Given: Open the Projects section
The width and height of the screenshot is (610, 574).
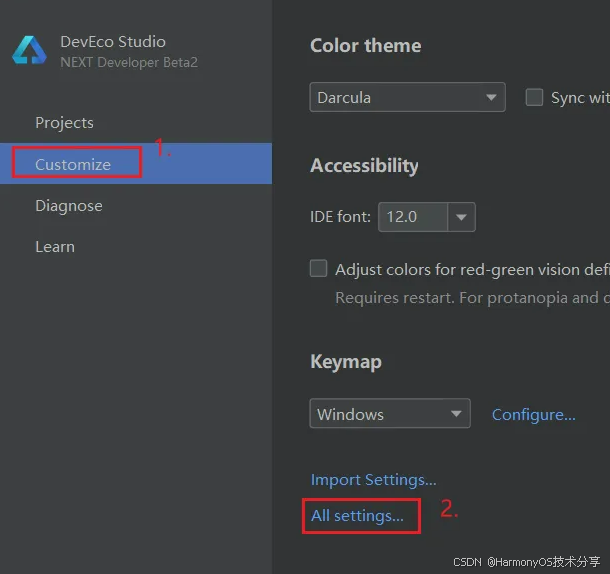Looking at the screenshot, I should click(x=64, y=123).
